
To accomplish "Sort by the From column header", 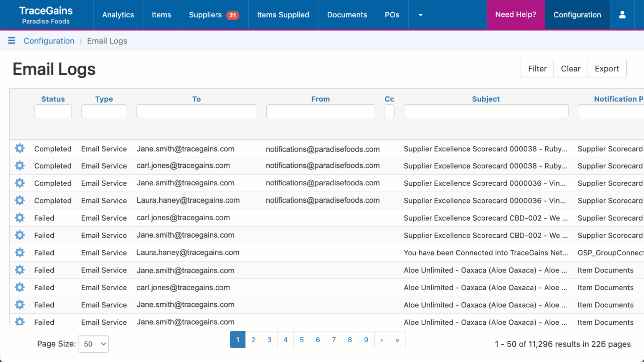I will [x=320, y=99].
